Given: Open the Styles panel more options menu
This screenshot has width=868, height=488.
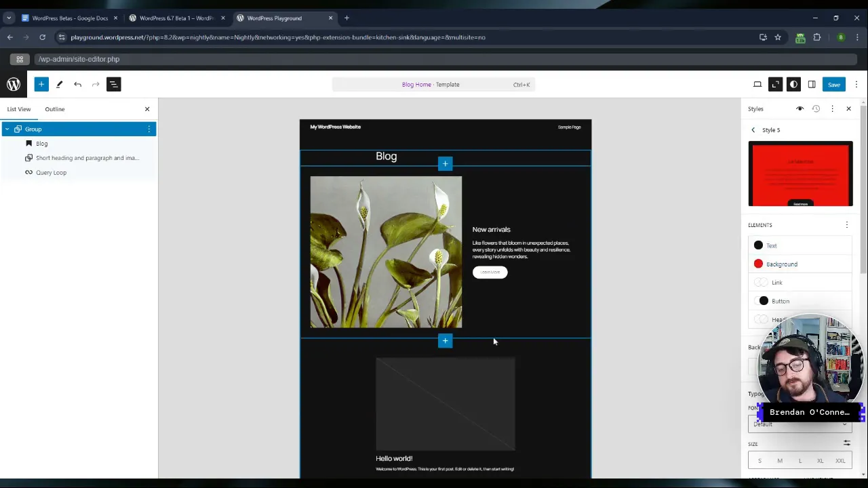Looking at the screenshot, I should pos(832,108).
